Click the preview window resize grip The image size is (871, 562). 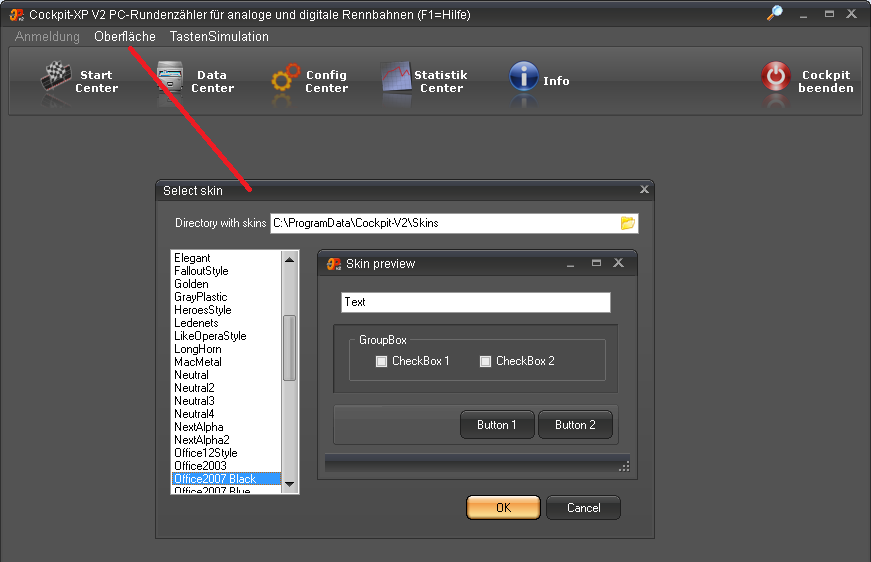click(x=624, y=466)
